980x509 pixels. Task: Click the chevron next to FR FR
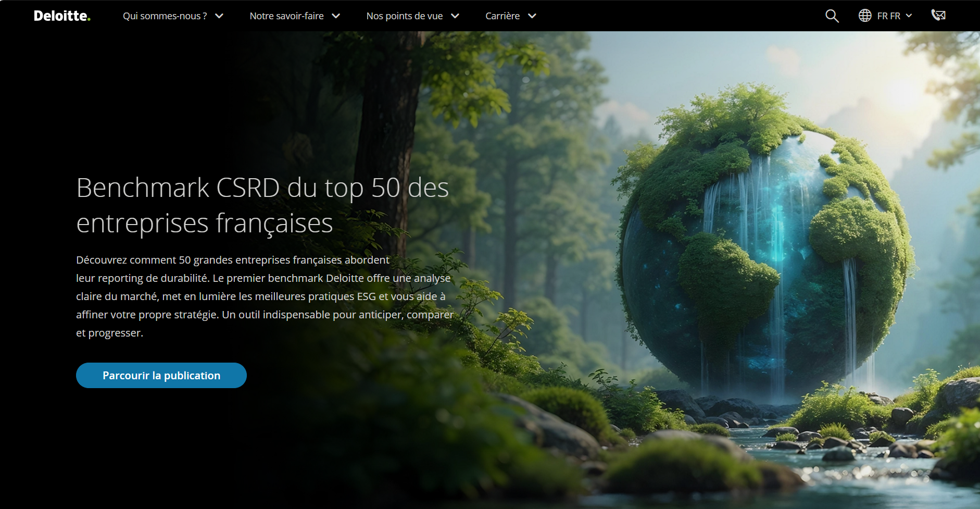tap(909, 16)
